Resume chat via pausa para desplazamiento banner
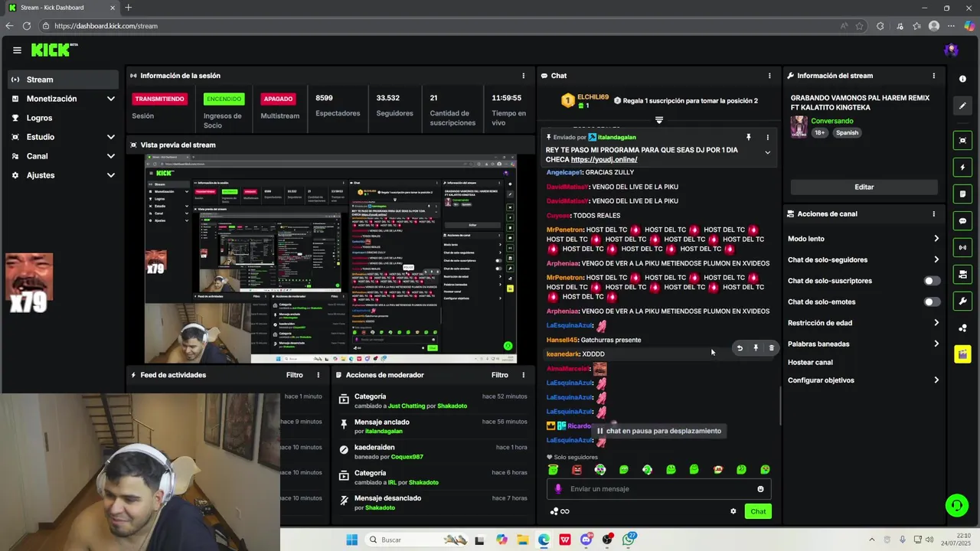The height and width of the screenshot is (551, 980). click(659, 431)
